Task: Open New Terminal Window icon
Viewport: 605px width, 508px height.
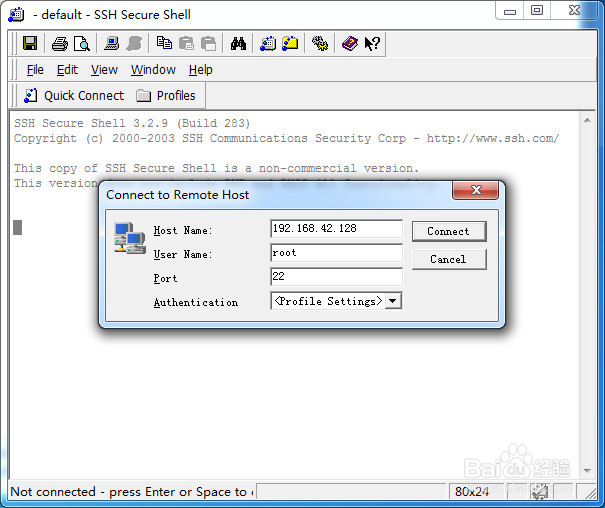Action: 268,44
